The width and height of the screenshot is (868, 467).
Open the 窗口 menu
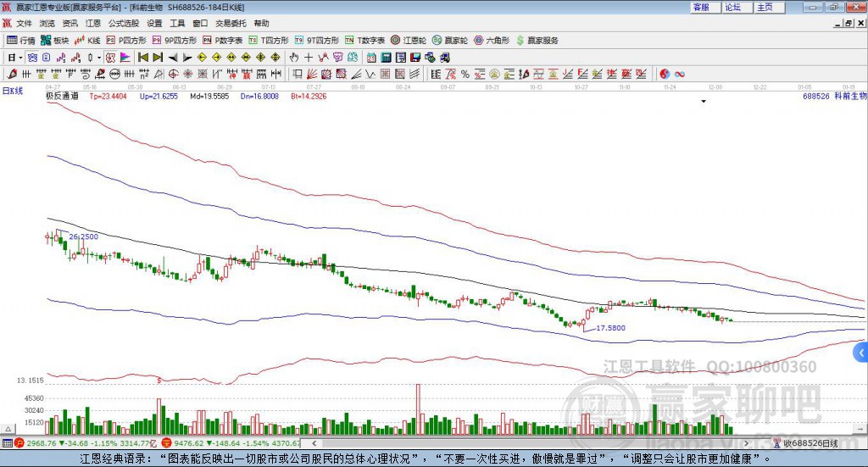[200, 23]
